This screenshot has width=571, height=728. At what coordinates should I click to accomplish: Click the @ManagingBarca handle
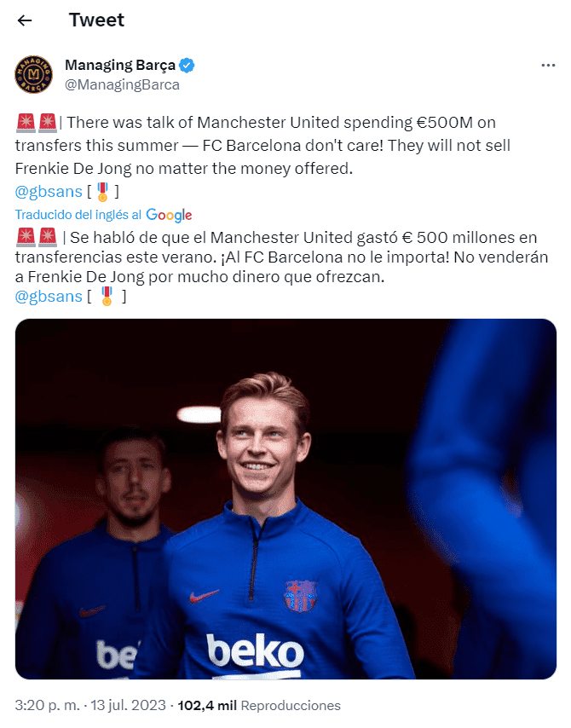[x=122, y=84]
